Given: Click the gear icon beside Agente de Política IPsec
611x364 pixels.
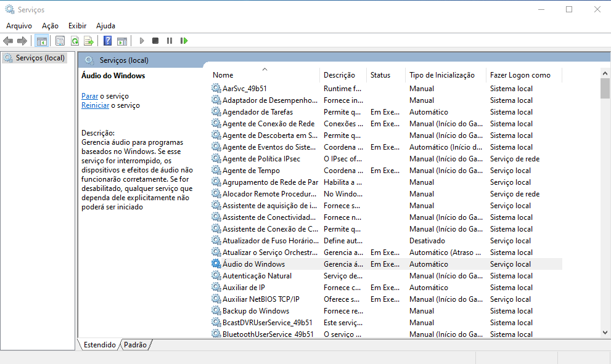Looking at the screenshot, I should coord(216,158).
